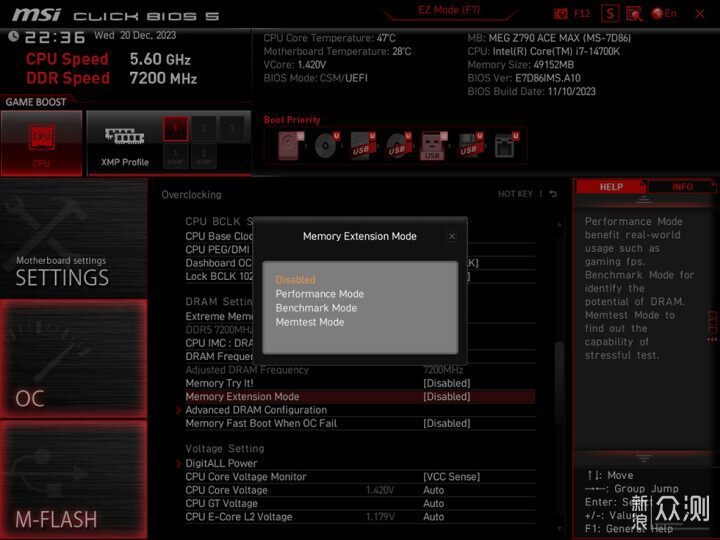720x540 pixels.
Task: Change language via the En globe icon
Action: coord(664,13)
